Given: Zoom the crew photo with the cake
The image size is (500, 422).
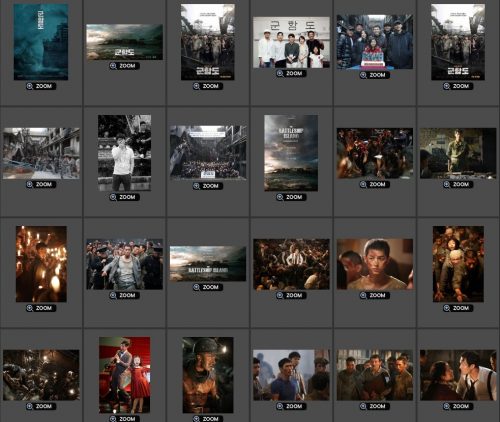Looking at the screenshot, I should [375, 75].
